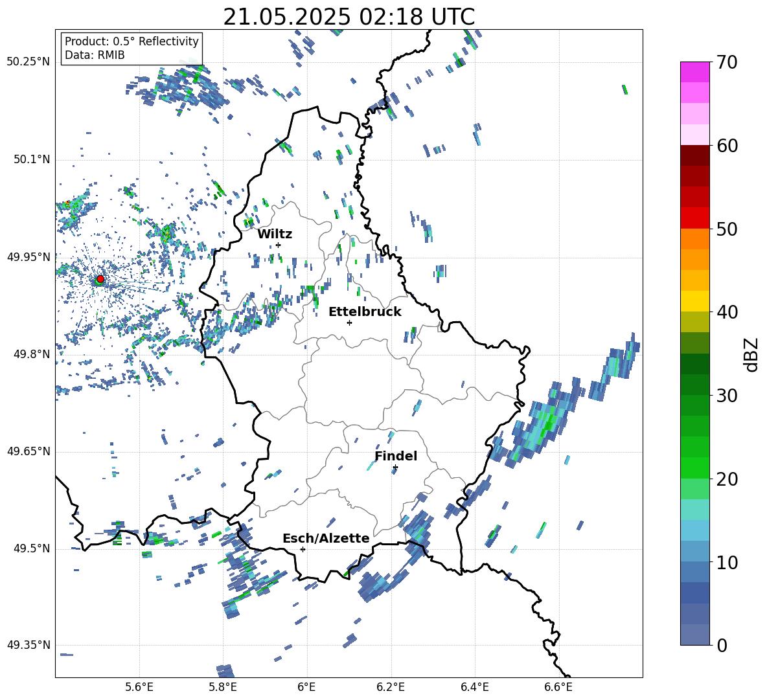Click the colorbar tick value 20
767x700 pixels.
(727, 479)
